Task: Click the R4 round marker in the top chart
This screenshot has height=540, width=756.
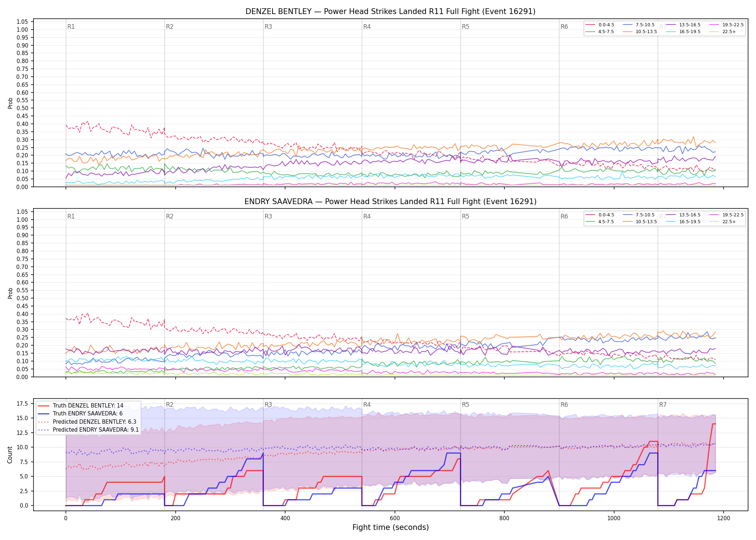Action: 367,27
